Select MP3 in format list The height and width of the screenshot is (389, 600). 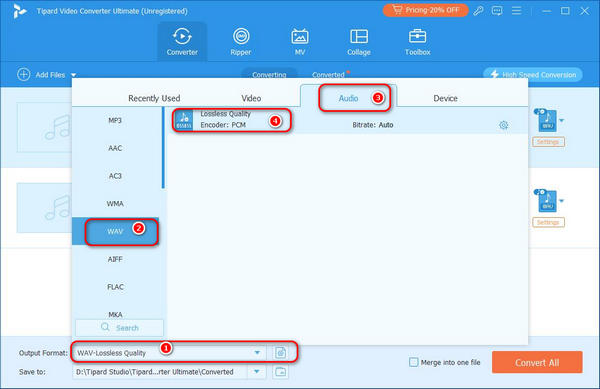(115, 120)
